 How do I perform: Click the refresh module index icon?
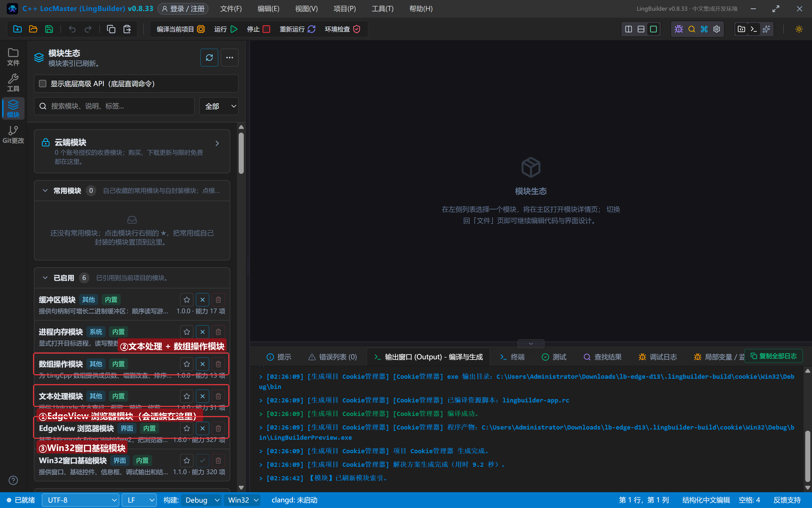[209, 58]
